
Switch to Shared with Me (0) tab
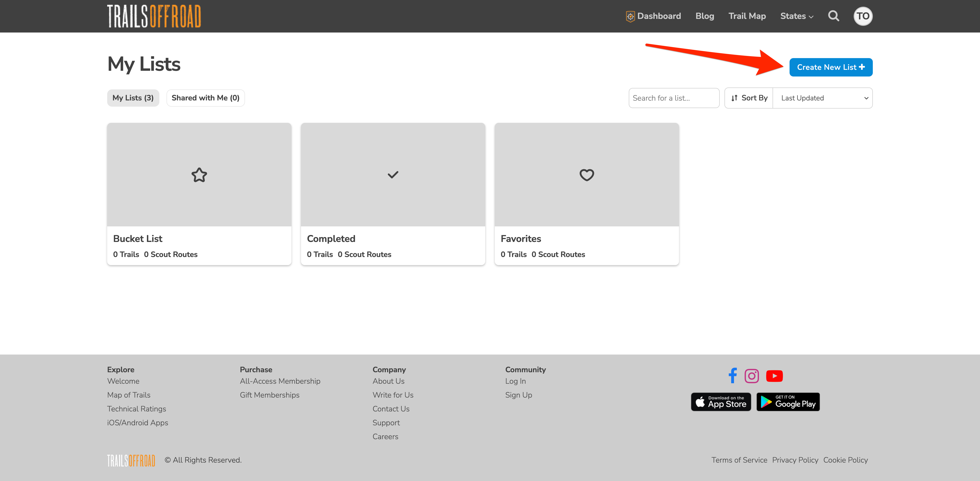click(206, 98)
